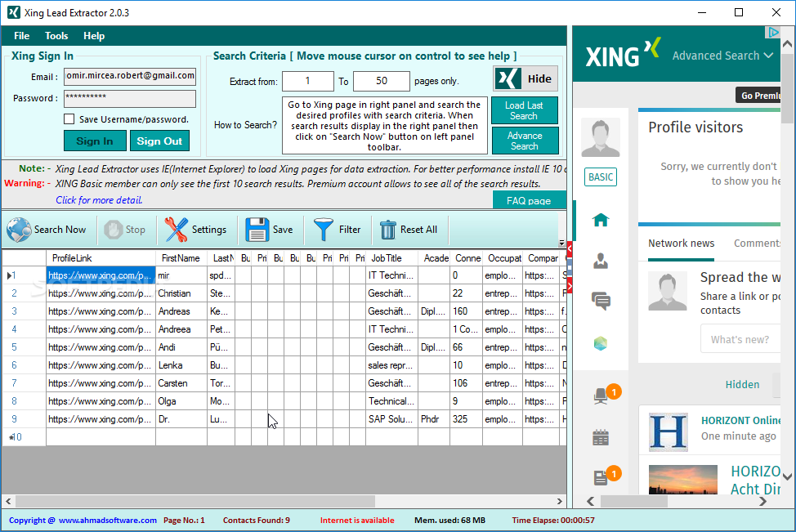Click the BASIC membership badge
The height and width of the screenshot is (532, 796).
point(601,177)
